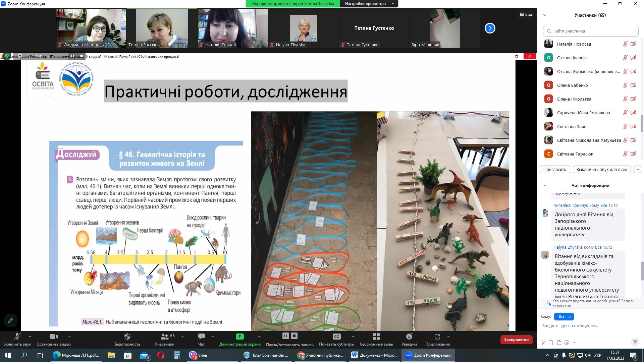The height and width of the screenshot is (362, 644).
Task: Click the file attachment icon in chat
Action: coord(559,343)
